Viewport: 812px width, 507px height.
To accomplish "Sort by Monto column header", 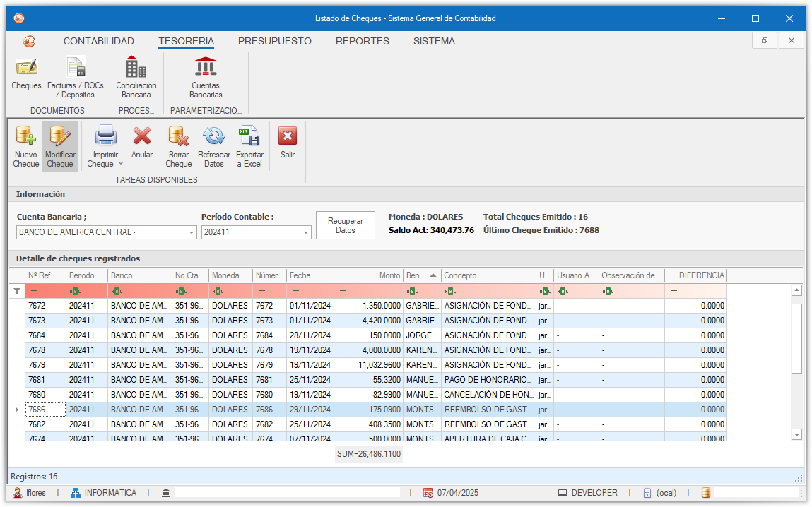I will pos(369,276).
